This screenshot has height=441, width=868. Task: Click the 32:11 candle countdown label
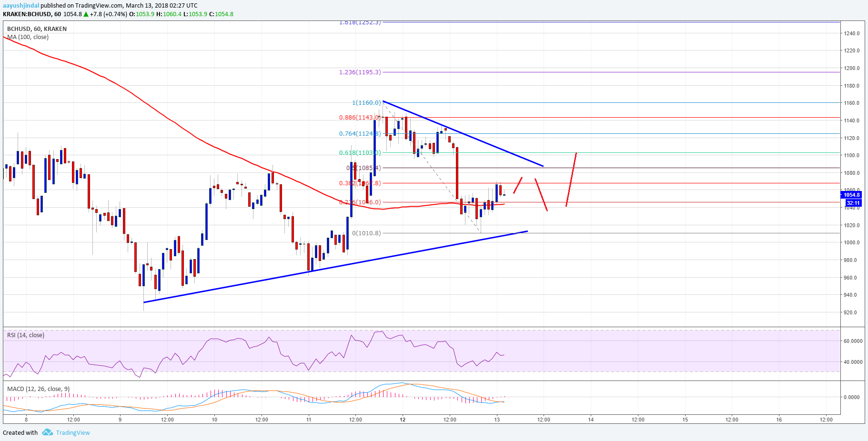tap(853, 203)
